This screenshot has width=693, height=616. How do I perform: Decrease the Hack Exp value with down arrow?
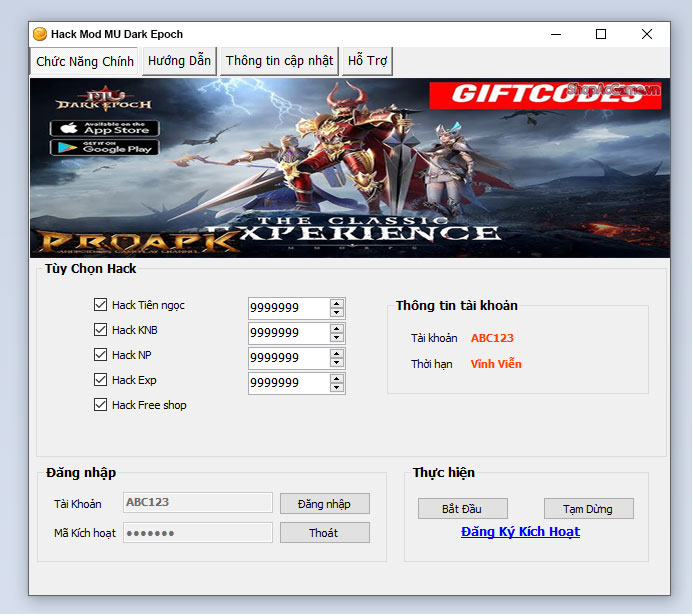point(337,388)
